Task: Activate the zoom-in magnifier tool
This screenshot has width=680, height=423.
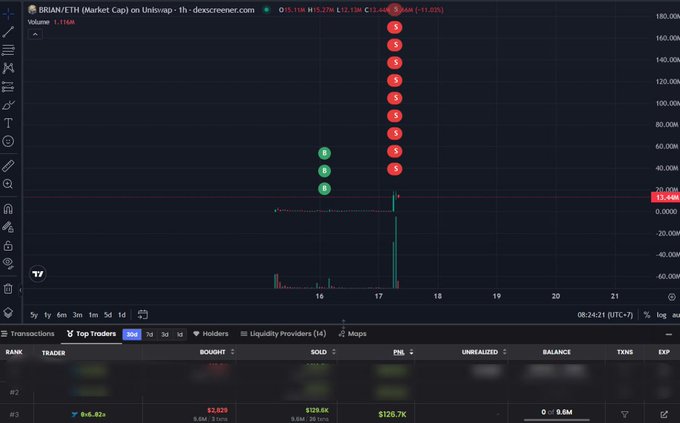Action: (x=8, y=184)
